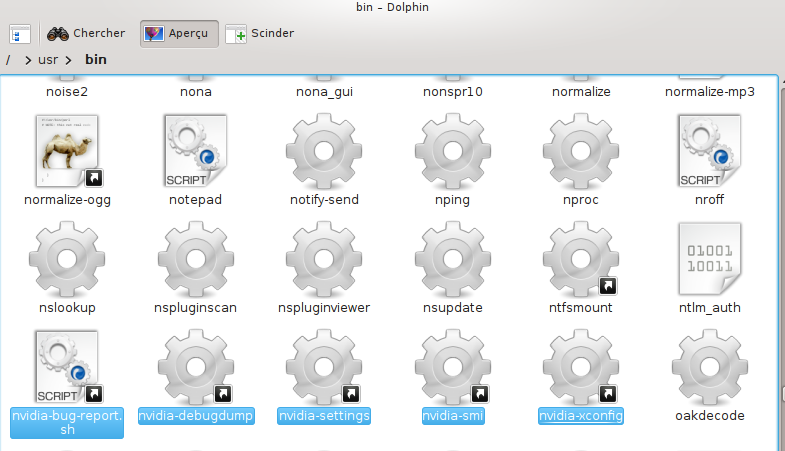Click the nslookup label text

[x=67, y=308]
